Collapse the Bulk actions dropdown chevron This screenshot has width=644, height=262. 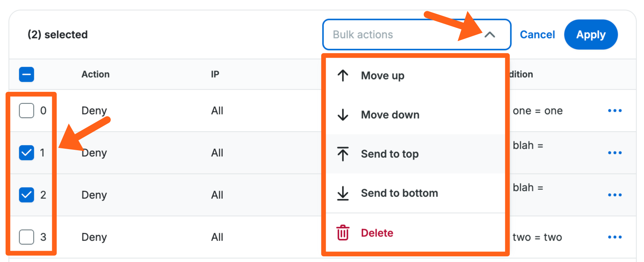point(490,35)
